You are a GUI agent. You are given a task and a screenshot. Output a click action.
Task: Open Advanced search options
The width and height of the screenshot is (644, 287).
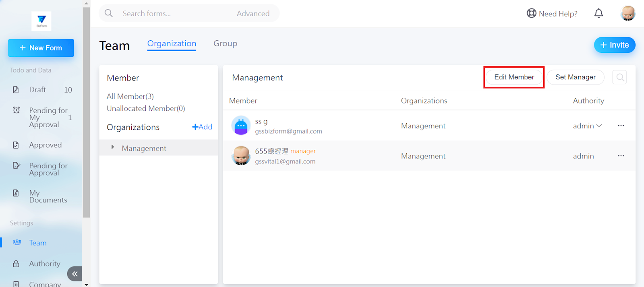click(253, 13)
